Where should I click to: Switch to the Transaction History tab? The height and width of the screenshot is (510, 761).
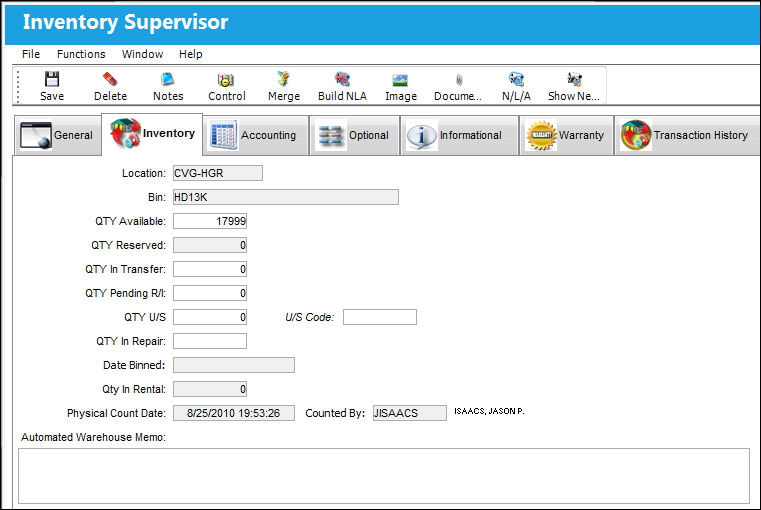(687, 135)
